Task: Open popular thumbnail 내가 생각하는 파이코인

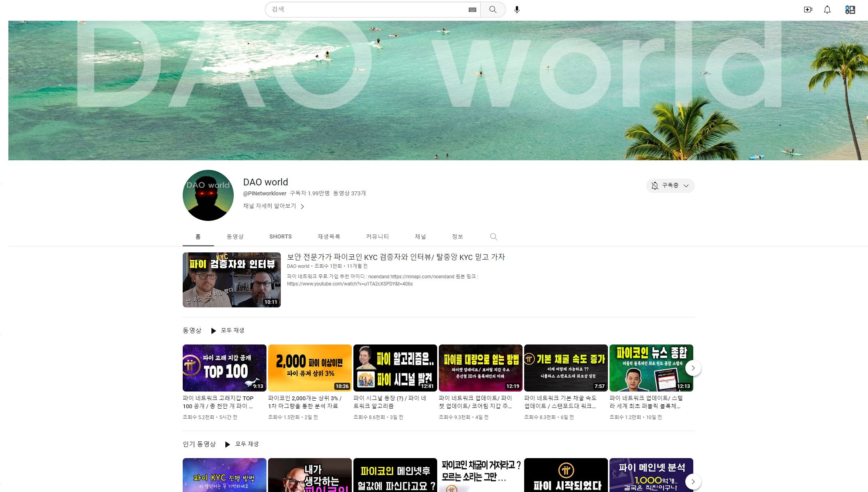Action: (310, 475)
